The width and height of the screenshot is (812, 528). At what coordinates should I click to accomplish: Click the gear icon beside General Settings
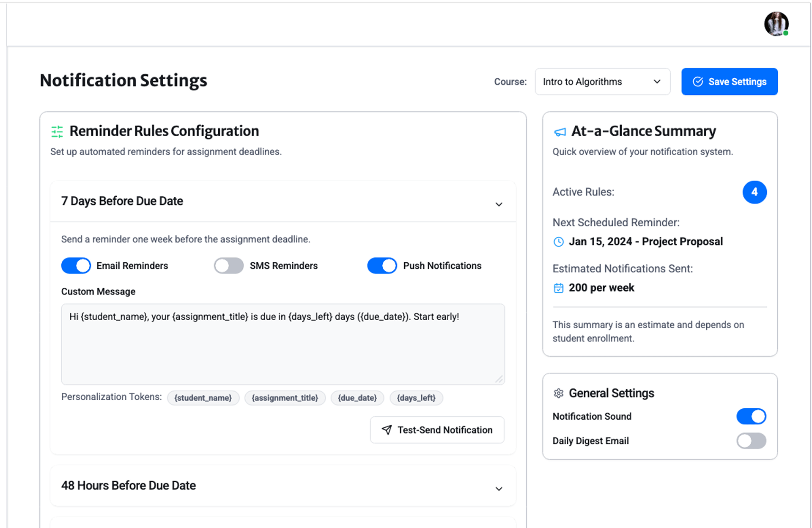pyautogui.click(x=558, y=393)
